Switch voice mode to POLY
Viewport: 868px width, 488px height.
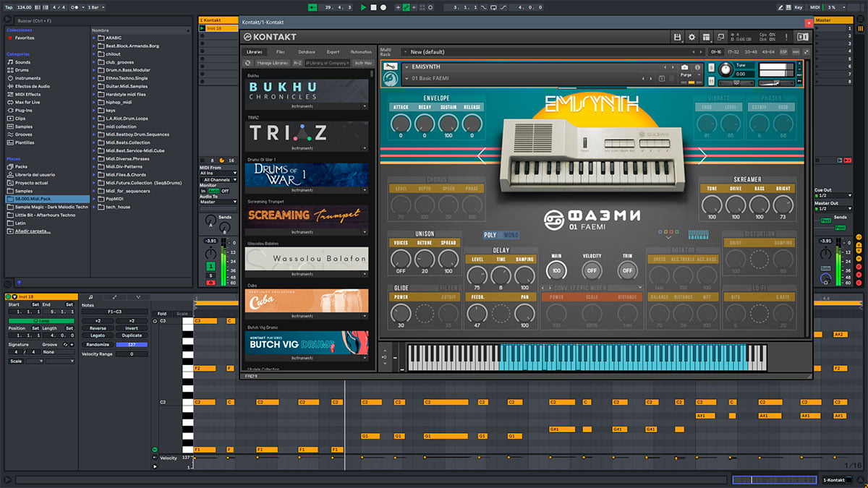coord(491,235)
